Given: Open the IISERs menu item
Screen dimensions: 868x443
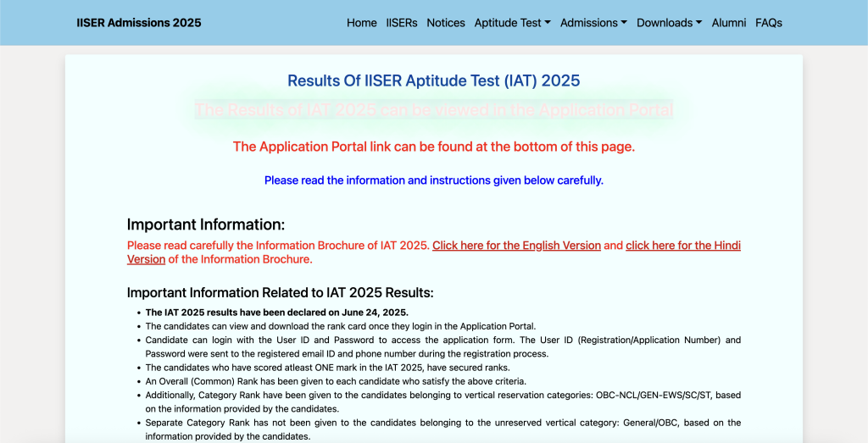Looking at the screenshot, I should tap(401, 23).
